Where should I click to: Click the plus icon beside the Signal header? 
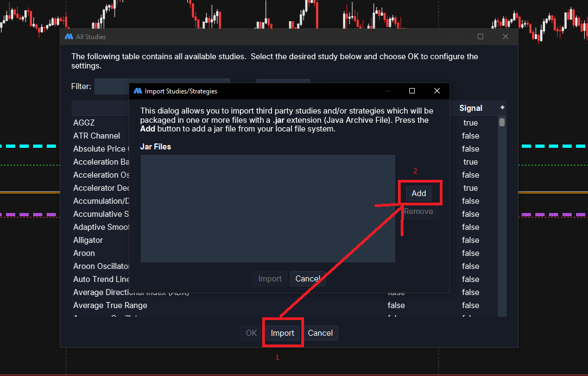(x=502, y=108)
